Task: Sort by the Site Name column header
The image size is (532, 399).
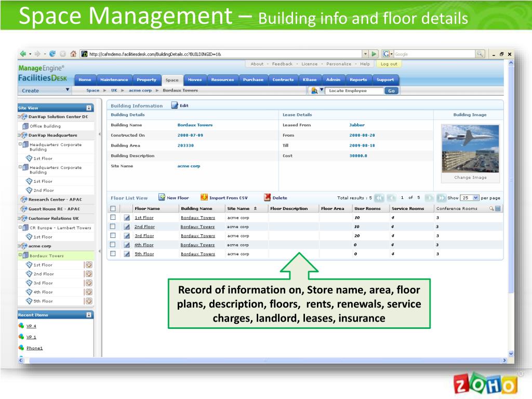Action: coord(238,208)
